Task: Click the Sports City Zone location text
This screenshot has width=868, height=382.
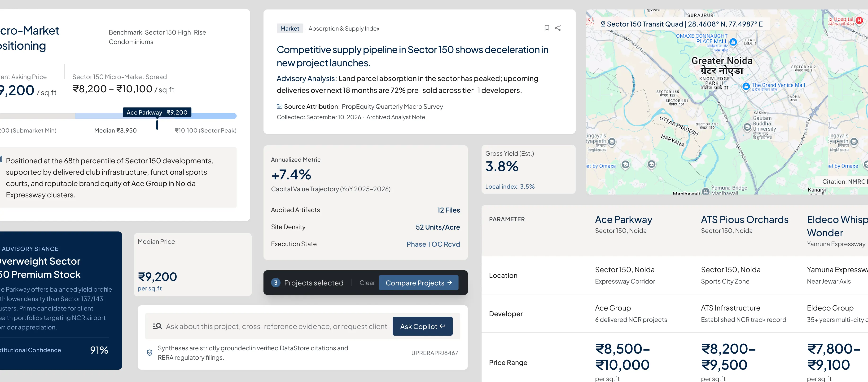Action: pos(725,281)
